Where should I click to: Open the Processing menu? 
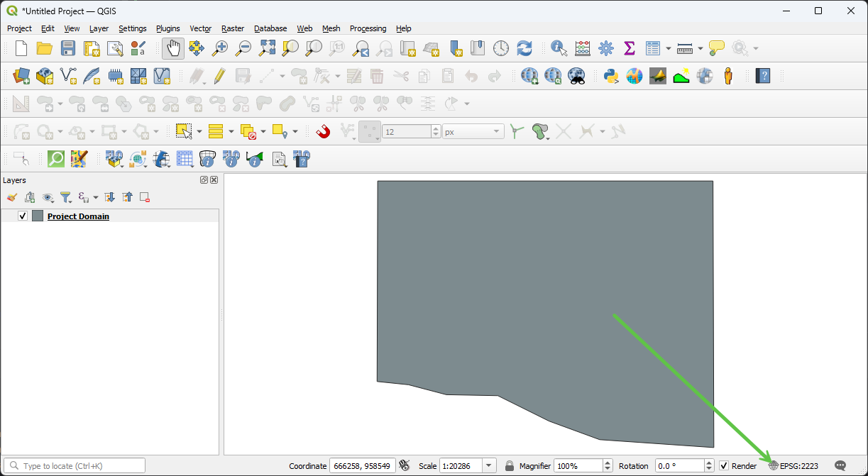tap(368, 28)
